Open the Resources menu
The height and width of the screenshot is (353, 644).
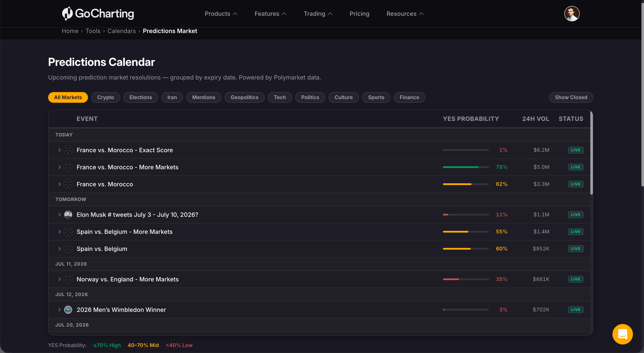coord(405,14)
